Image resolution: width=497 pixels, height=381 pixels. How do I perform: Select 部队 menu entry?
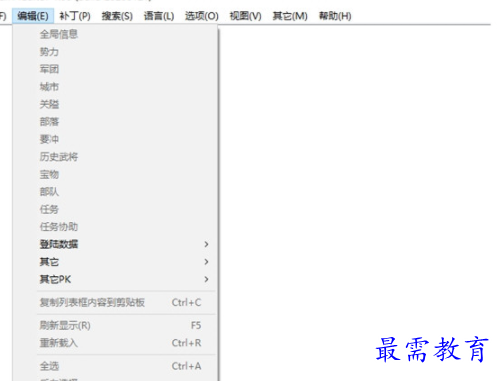[115, 192]
